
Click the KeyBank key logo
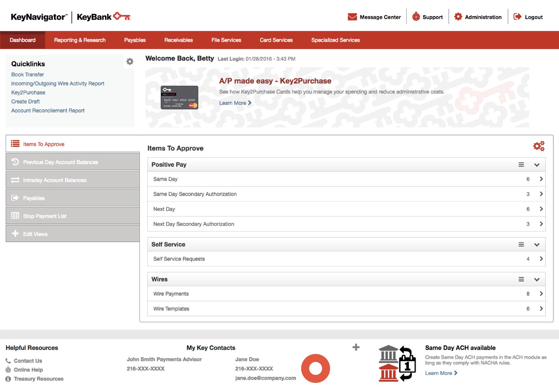[x=122, y=16]
